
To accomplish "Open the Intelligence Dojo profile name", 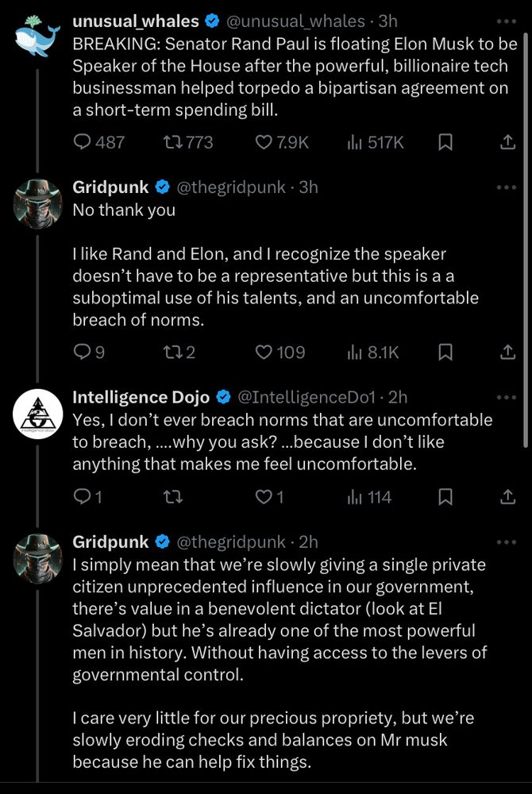I will pyautogui.click(x=141, y=398).
